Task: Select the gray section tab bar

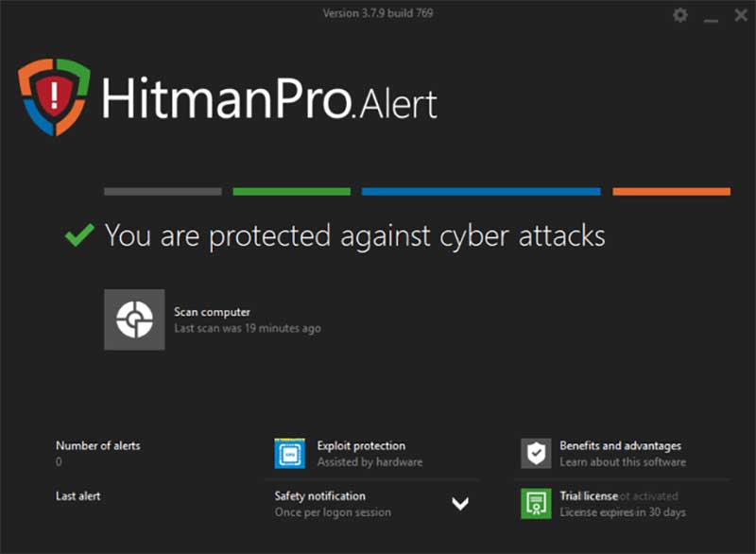Action: pos(163,192)
